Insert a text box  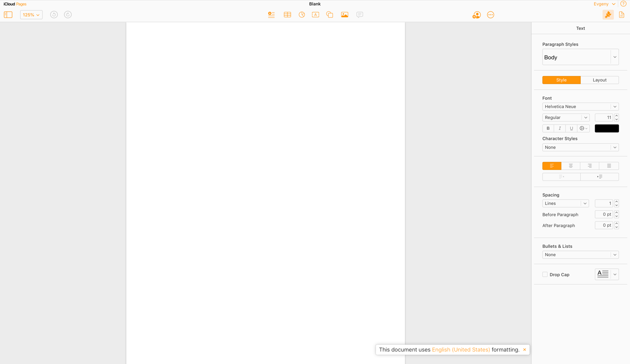click(x=315, y=14)
